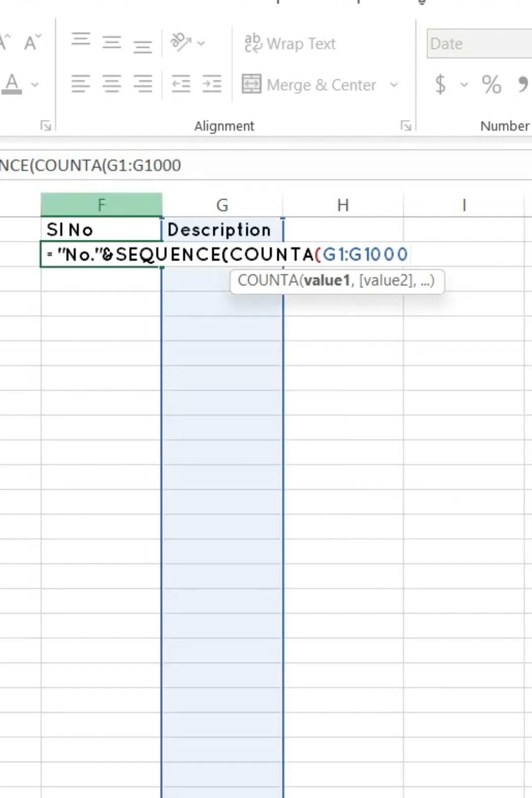Open Alignment settings dialog launcher
This screenshot has width=532, height=798.
pos(406,126)
